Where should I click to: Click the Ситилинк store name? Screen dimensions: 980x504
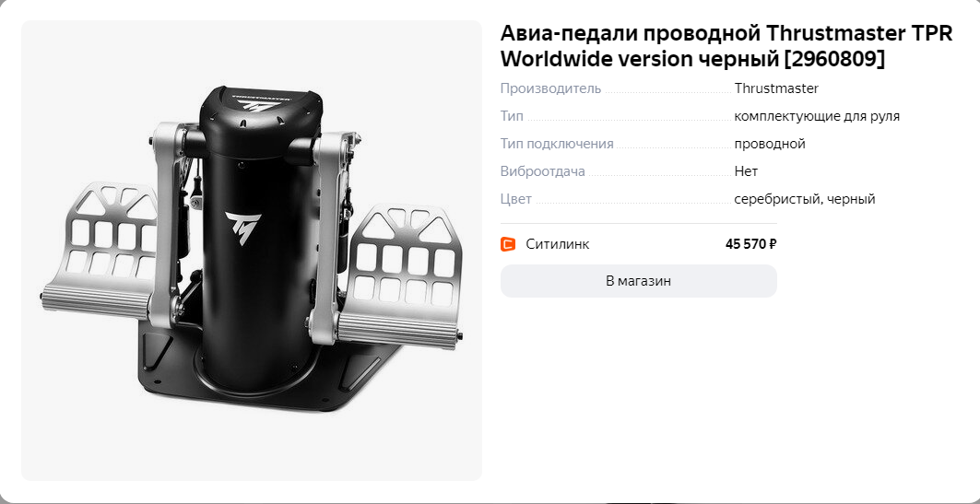(558, 244)
